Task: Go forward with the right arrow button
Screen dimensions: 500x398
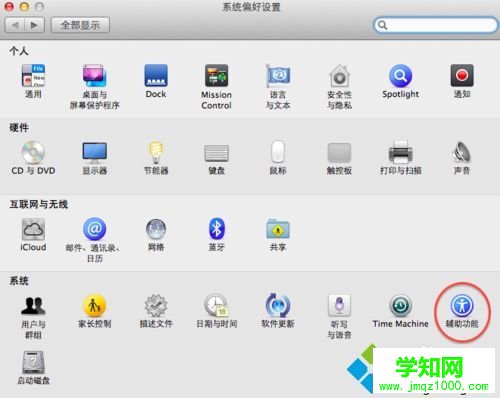Action: (x=34, y=25)
